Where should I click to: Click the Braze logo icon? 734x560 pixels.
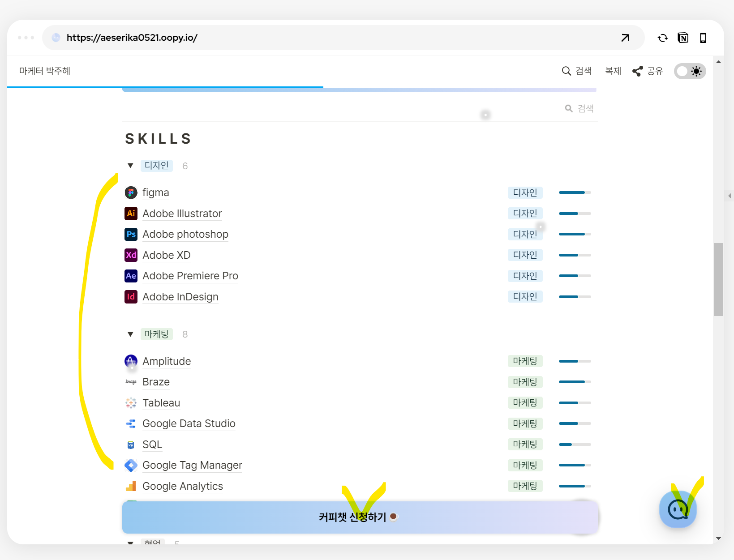(x=131, y=382)
